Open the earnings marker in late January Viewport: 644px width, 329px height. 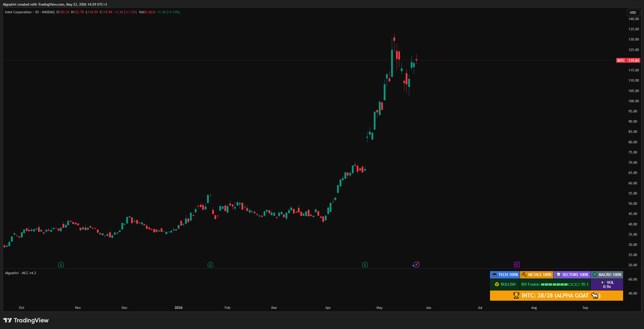click(210, 264)
